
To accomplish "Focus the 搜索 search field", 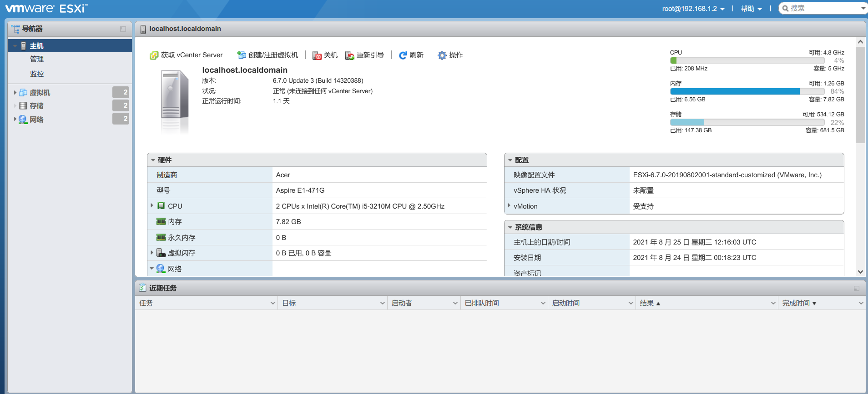I will [x=823, y=8].
